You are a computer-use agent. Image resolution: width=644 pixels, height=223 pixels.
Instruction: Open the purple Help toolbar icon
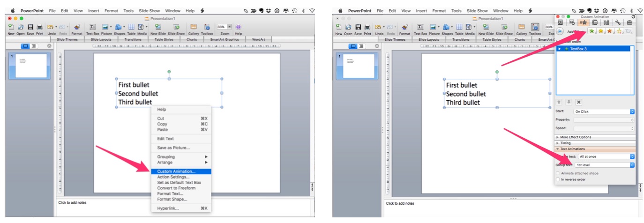(x=238, y=27)
